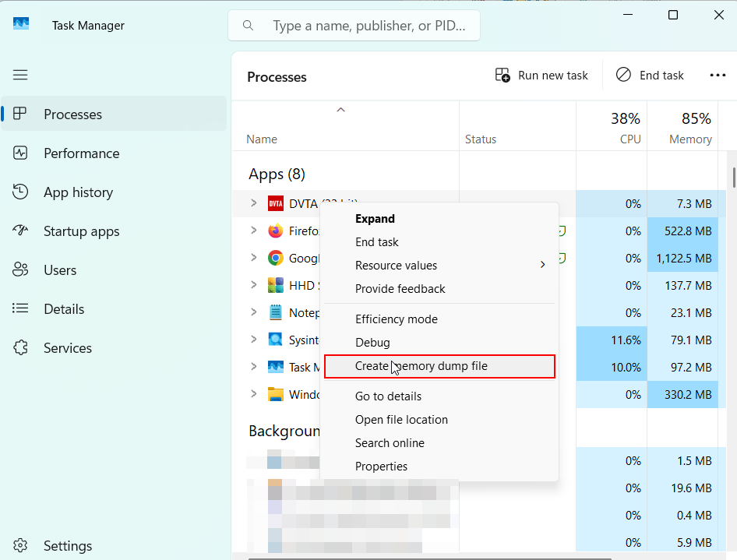Click the hamburger navigation menu icon

coord(20,75)
